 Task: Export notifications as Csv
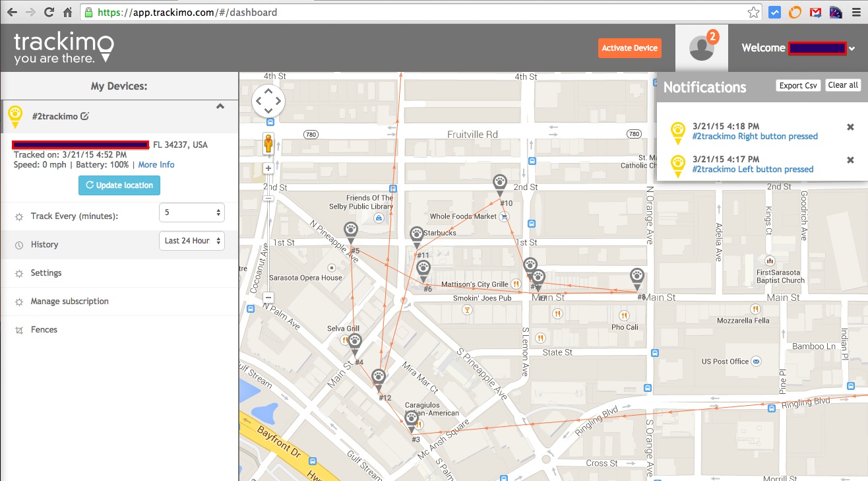[798, 86]
